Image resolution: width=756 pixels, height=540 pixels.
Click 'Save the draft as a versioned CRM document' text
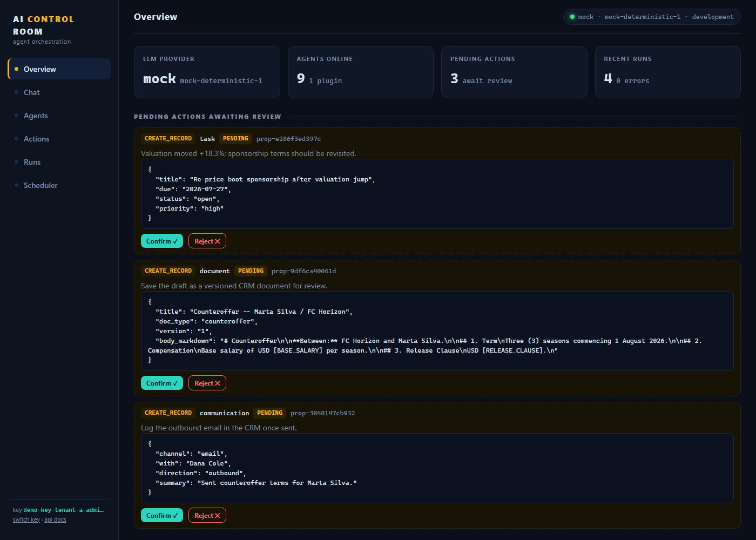234,286
